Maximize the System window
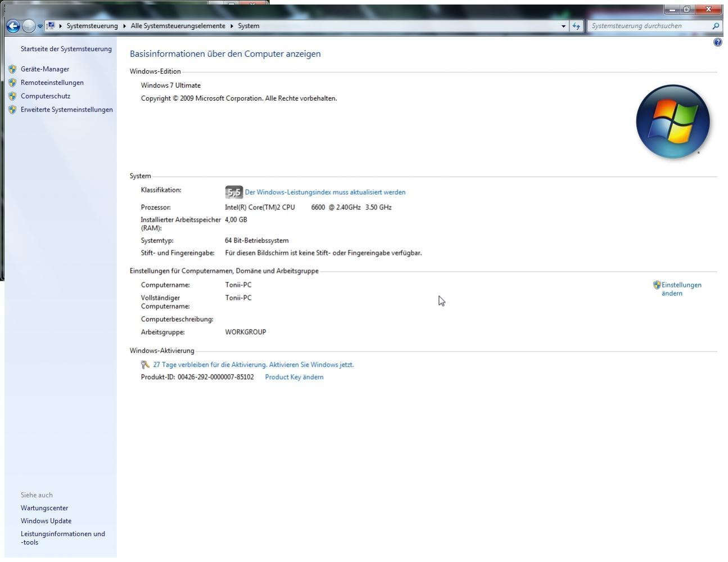The width and height of the screenshot is (728, 562). coord(687,9)
